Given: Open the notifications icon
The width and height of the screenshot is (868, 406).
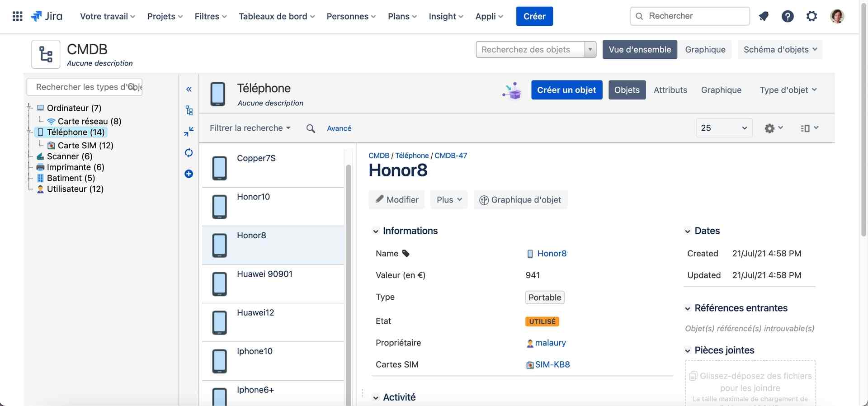Looking at the screenshot, I should click(764, 16).
